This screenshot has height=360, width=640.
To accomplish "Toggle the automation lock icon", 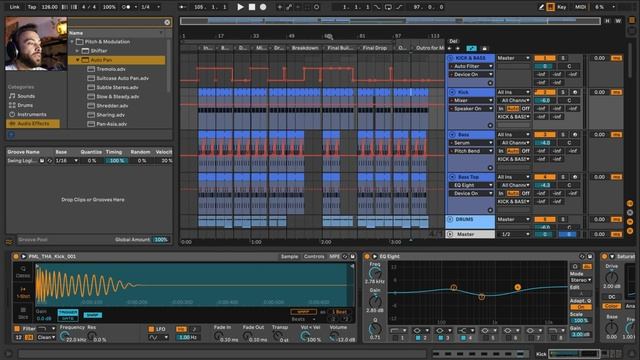I will tap(484, 49).
